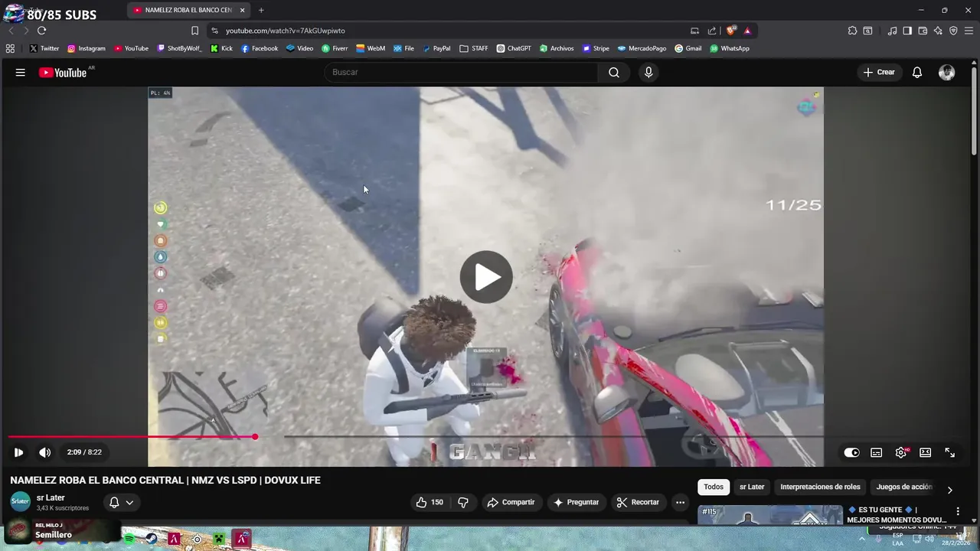Bookmark this page icon in address bar
This screenshot has width=980, height=551.
click(x=194, y=31)
